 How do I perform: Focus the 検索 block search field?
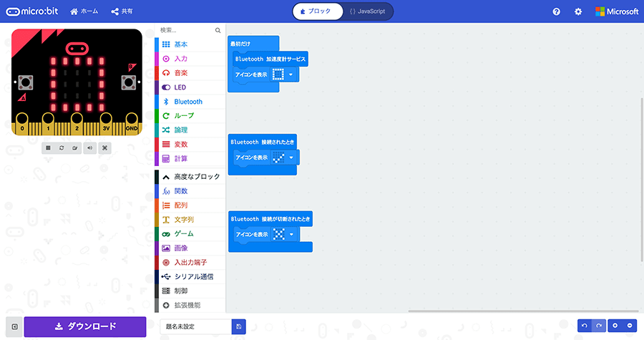[x=187, y=30]
